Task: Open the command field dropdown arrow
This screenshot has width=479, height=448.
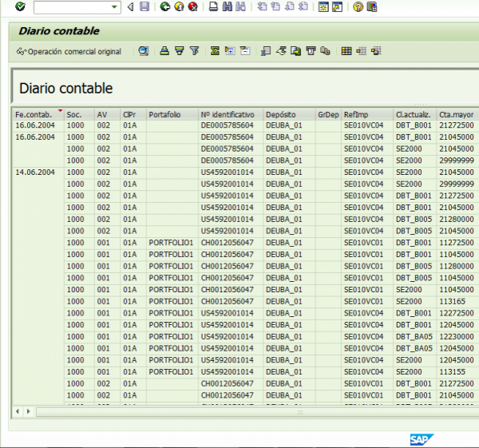Action: (114, 6)
